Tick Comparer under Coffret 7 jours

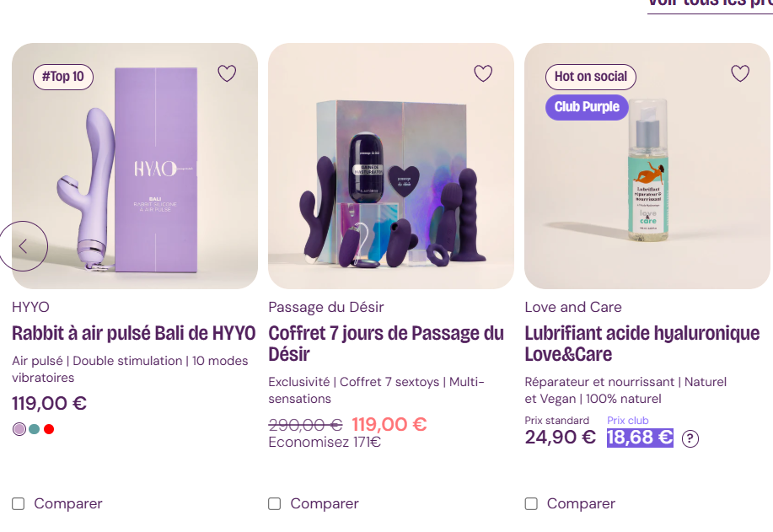[275, 504]
